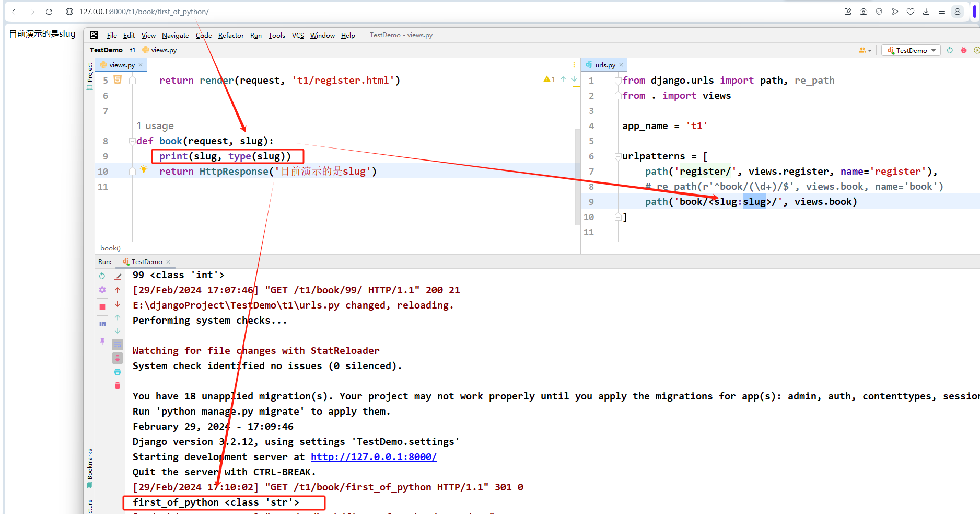980x514 pixels.
Task: Open the File menu
Action: pyautogui.click(x=112, y=36)
